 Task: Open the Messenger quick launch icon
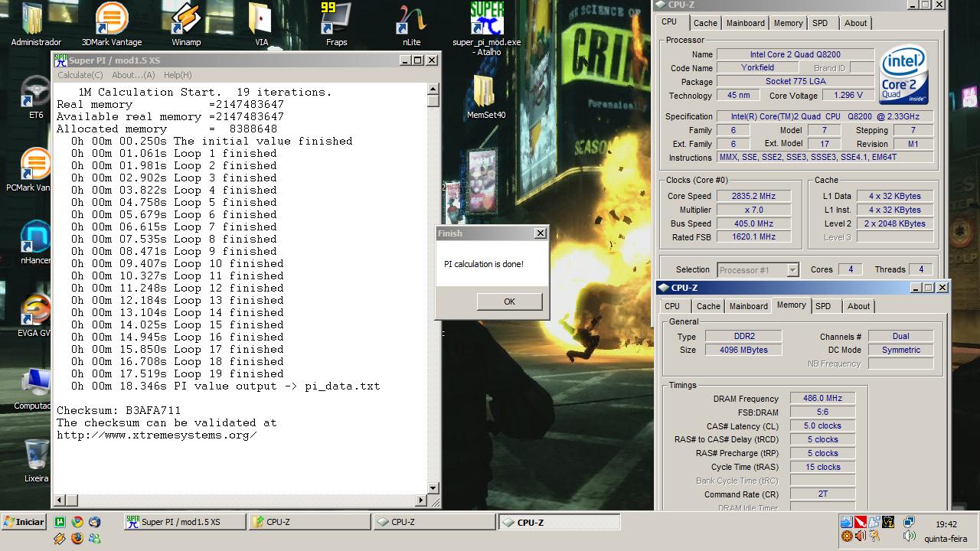[94, 538]
